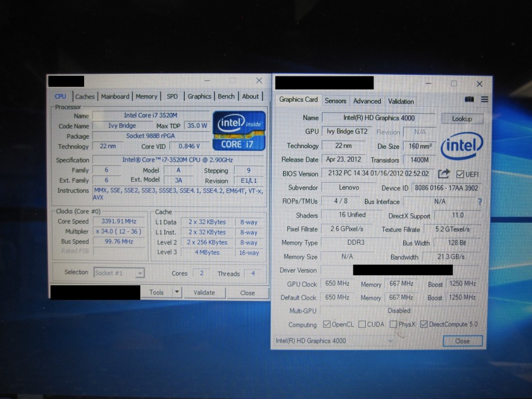Minimize the GPU-Z window
This screenshot has width=532, height=399.
pyautogui.click(x=428, y=83)
